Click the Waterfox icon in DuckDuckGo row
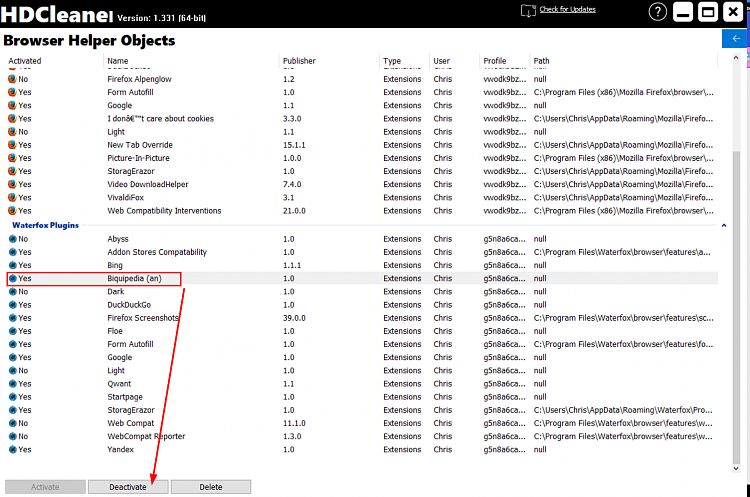The image size is (750, 497). coord(13,305)
